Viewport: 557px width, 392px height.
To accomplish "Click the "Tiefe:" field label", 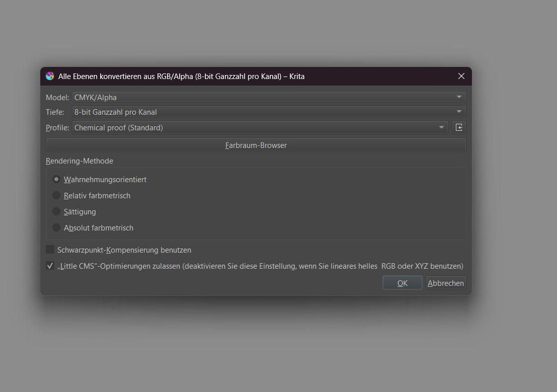I will pos(55,112).
